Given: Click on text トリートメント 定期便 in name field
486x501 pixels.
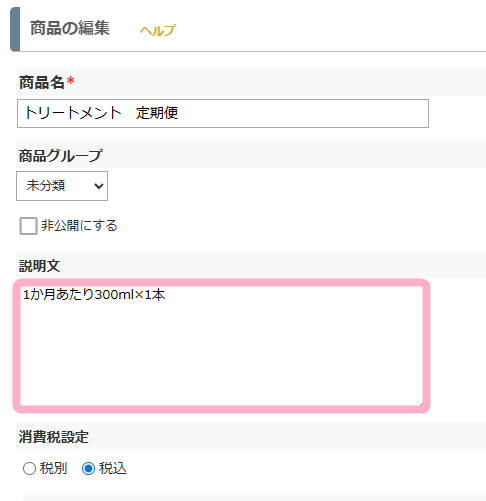Looking at the screenshot, I should 101,113.
